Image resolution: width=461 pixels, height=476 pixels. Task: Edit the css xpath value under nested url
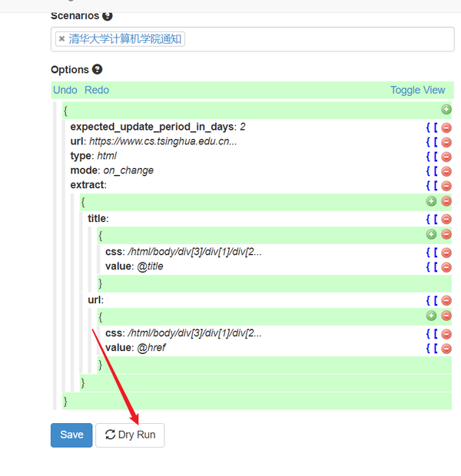[x=194, y=333]
